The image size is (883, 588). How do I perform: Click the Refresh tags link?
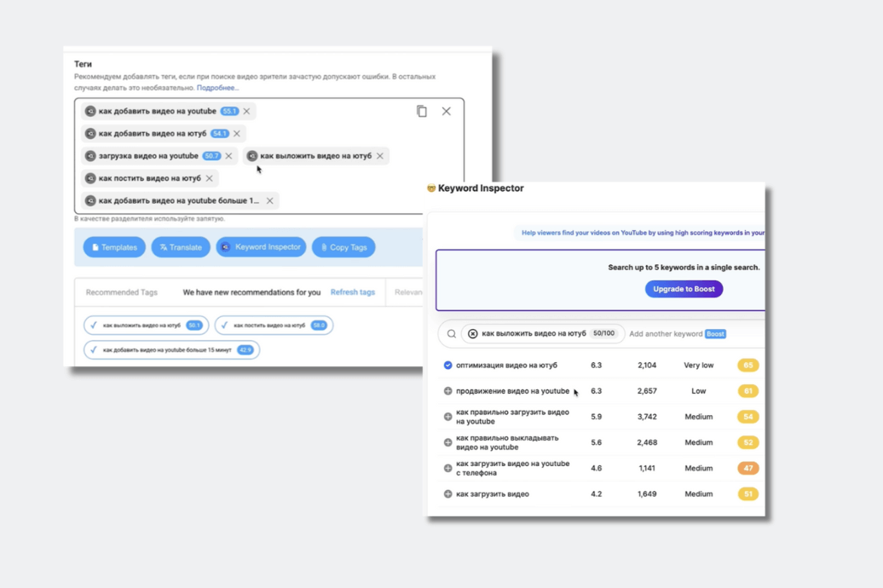[352, 292]
